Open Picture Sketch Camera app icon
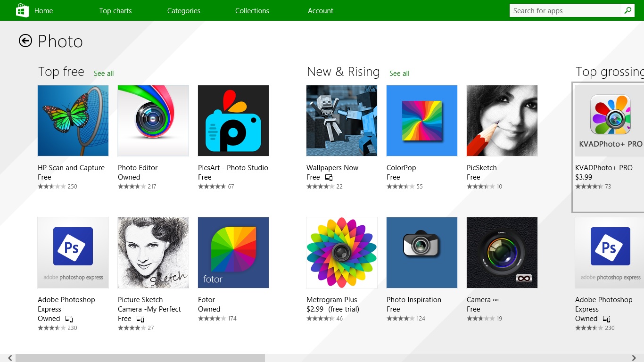 pos(153,253)
